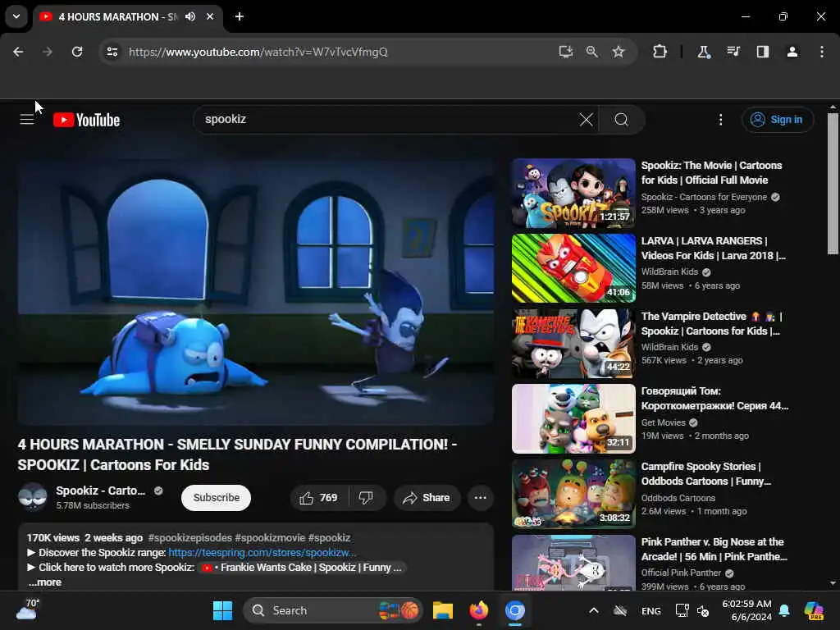Open the Spookiz - Carto... channel name
This screenshot has width=840, height=630.
pyautogui.click(x=101, y=491)
